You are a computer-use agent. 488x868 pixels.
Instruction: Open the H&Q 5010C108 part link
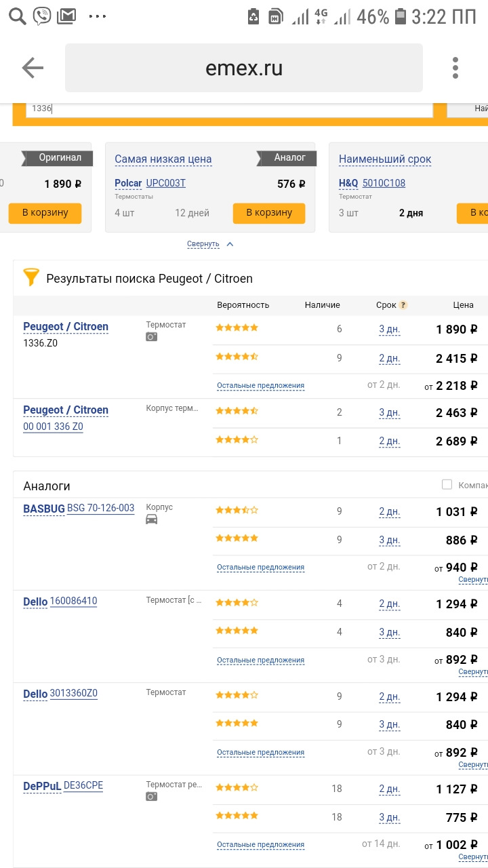pos(384,183)
